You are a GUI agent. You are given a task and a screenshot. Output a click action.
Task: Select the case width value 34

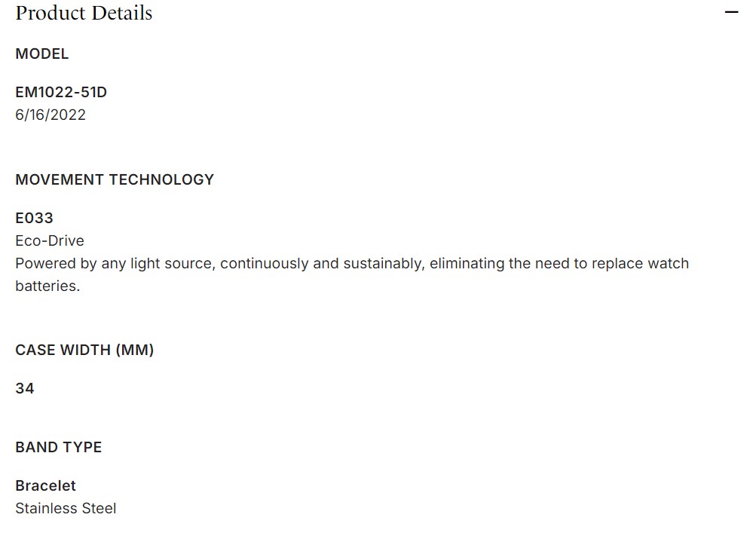(x=25, y=388)
